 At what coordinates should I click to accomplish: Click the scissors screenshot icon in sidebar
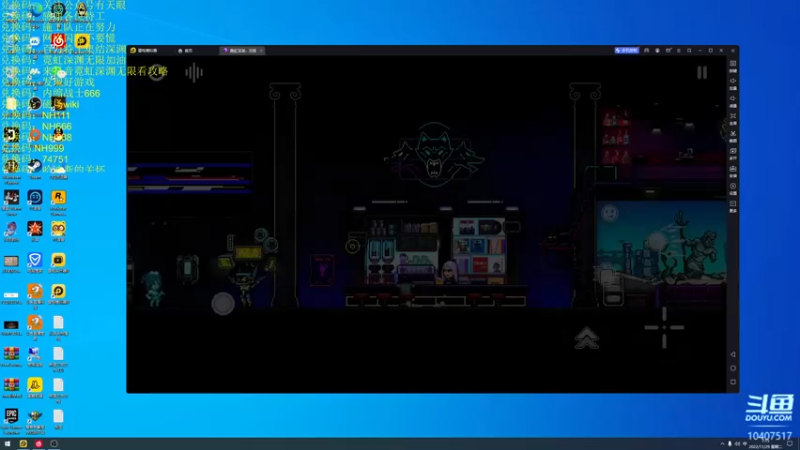point(733,135)
